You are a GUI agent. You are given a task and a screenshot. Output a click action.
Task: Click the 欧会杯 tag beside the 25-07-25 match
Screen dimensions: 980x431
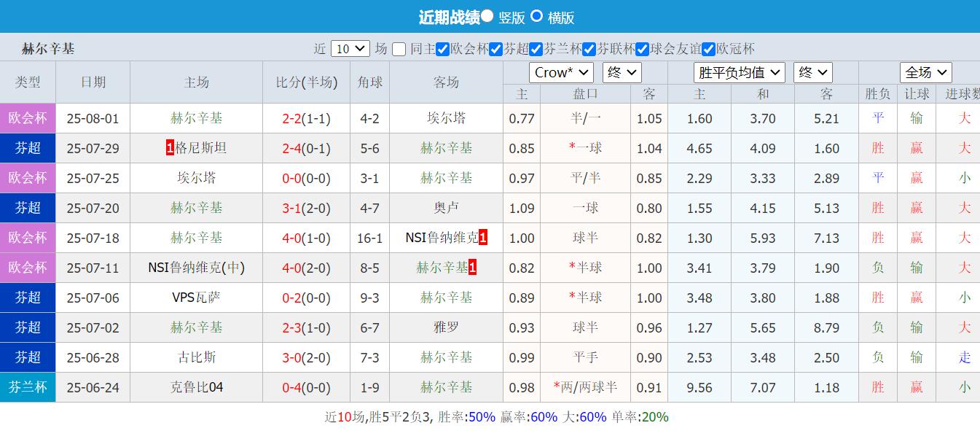point(28,178)
